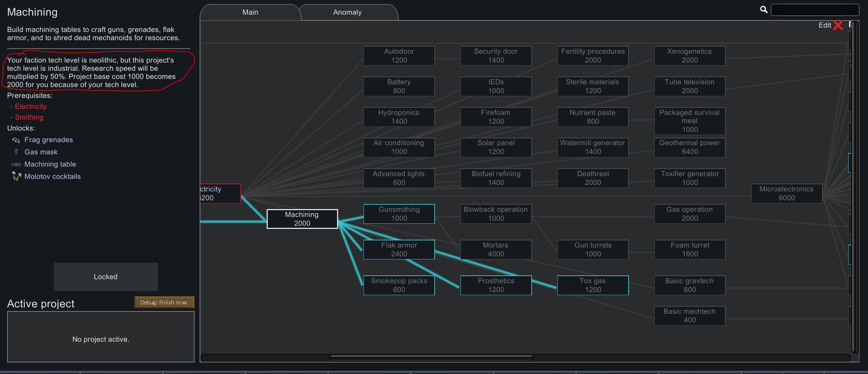
Task: Open the Hydroponics research project
Action: click(399, 117)
